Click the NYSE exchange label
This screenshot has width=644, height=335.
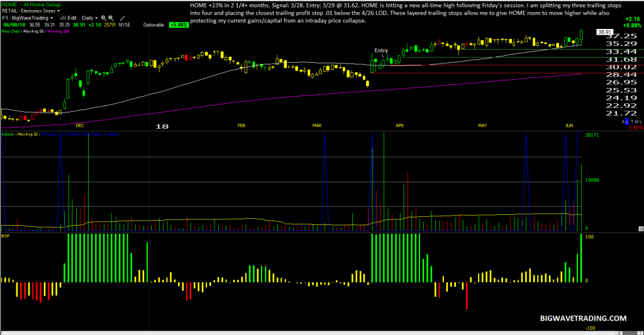point(124,25)
